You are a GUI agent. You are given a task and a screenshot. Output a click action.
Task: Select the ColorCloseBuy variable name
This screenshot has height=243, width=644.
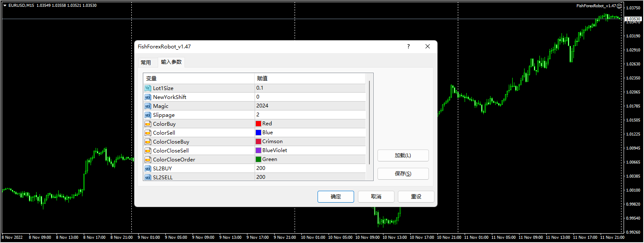pos(171,142)
